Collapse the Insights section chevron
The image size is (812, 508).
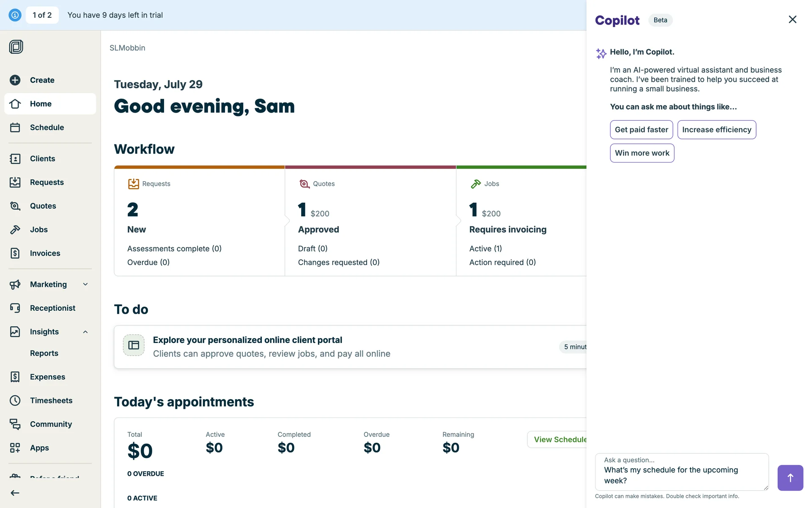[x=85, y=332]
